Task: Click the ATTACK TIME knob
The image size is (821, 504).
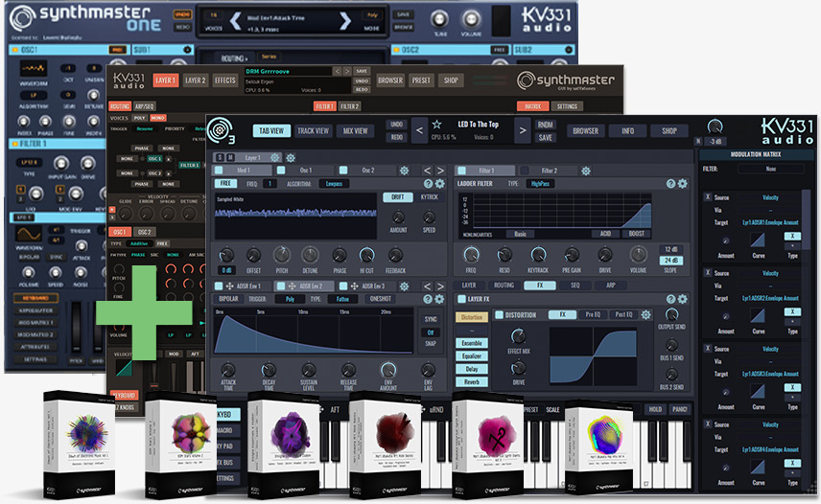Action: click(x=228, y=370)
